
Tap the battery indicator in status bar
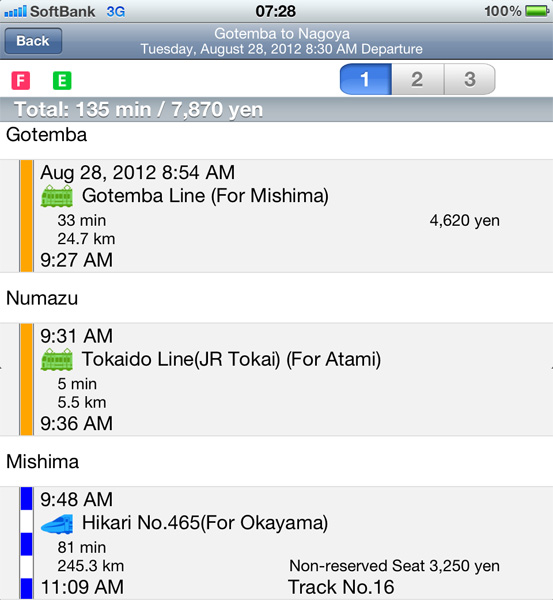[x=537, y=11]
